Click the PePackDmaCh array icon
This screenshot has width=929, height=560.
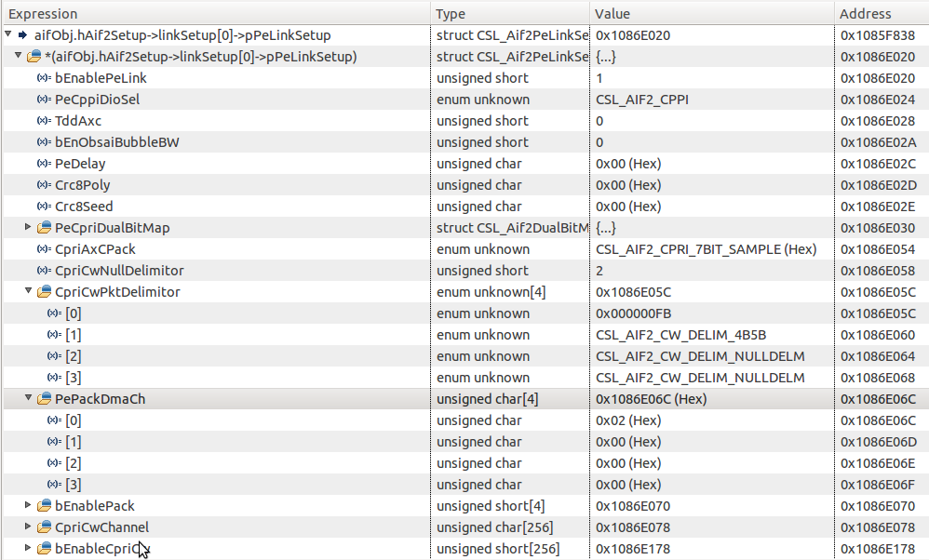(x=44, y=399)
